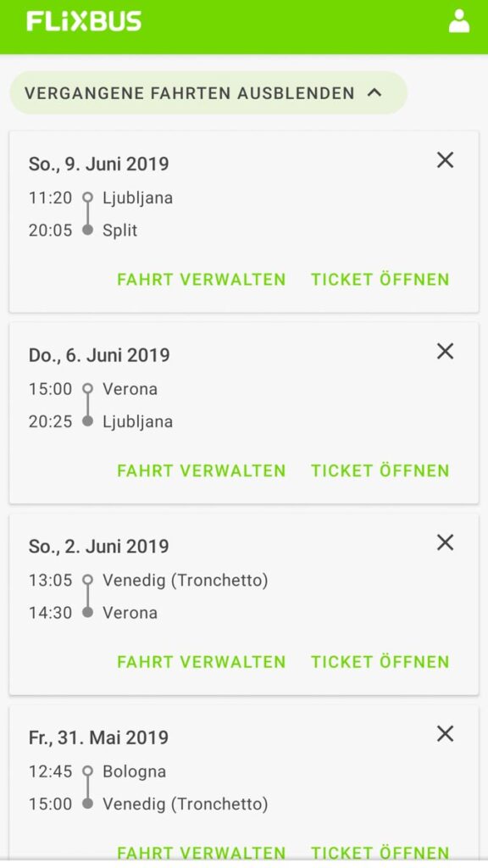
Task: Open the user profile icon
Action: tap(458, 21)
